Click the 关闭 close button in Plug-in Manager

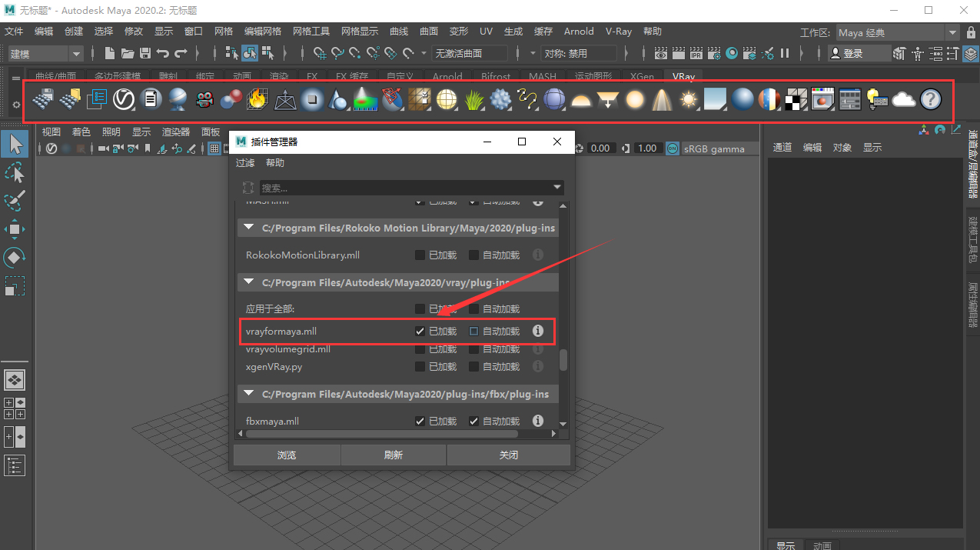pos(509,455)
